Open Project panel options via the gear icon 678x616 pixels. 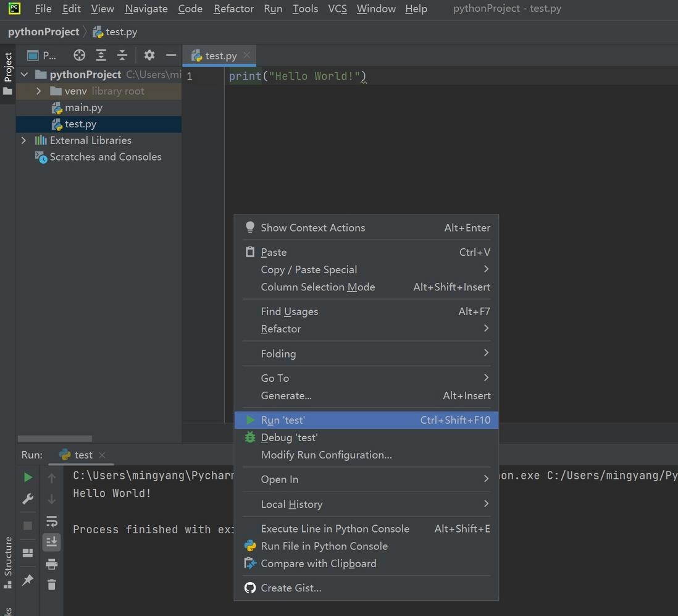coord(149,55)
